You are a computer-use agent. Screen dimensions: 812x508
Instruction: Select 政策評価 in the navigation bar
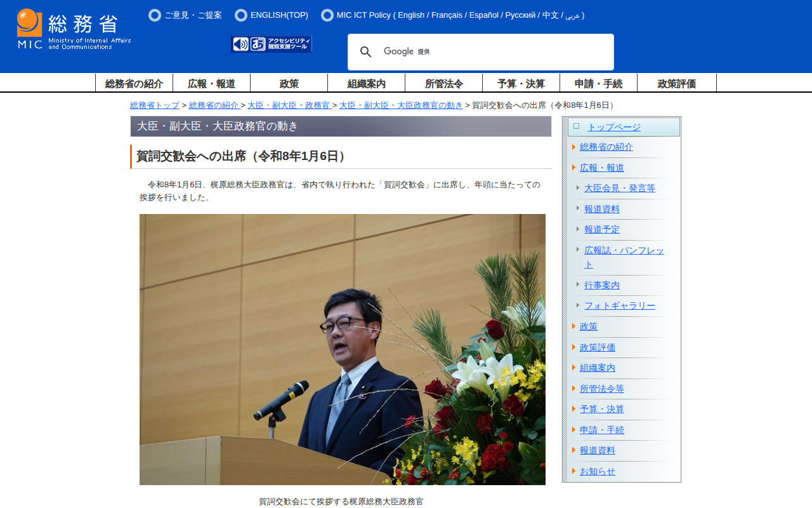point(677,83)
